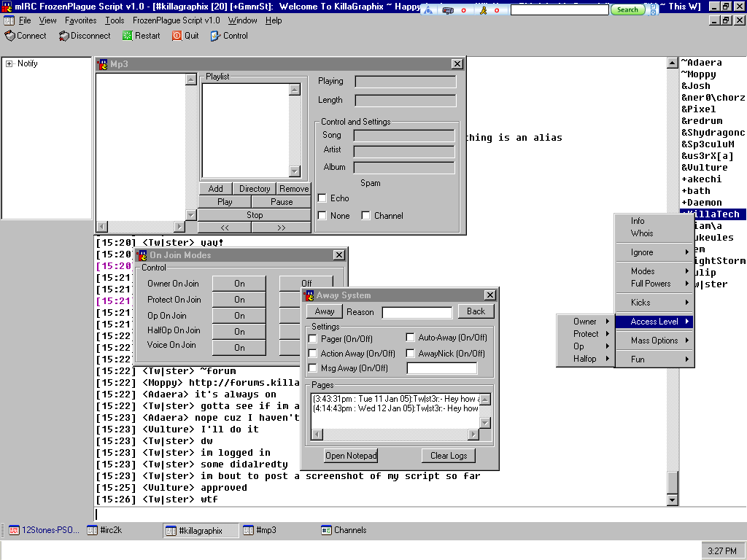Click the Control toolbar icon
Image resolution: width=747 pixels, height=560 pixels.
click(x=215, y=36)
